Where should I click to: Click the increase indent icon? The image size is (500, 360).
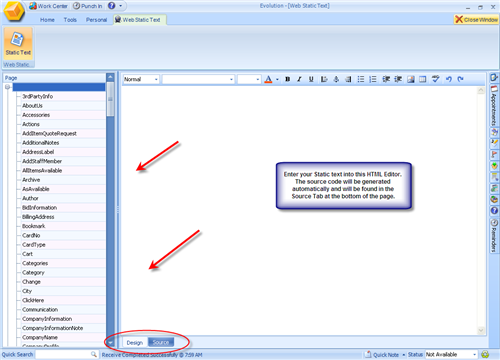pos(398,79)
